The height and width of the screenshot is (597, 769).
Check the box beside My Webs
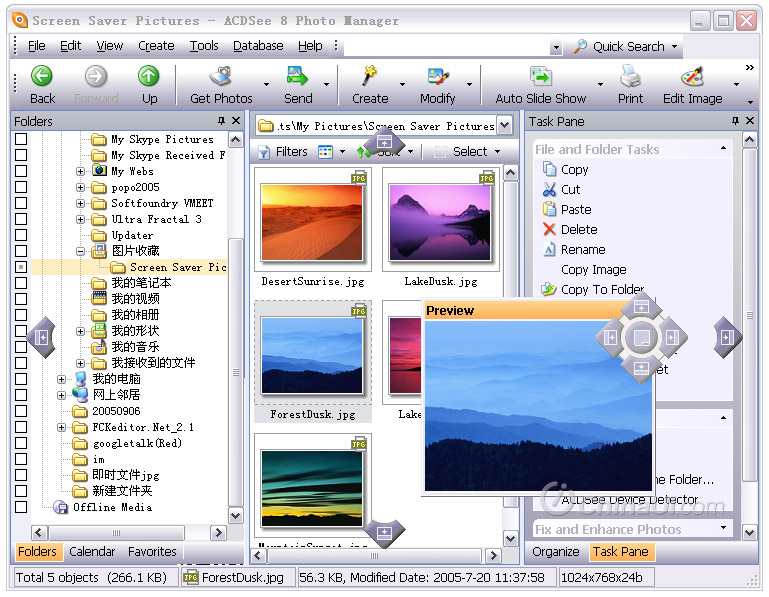coord(21,171)
